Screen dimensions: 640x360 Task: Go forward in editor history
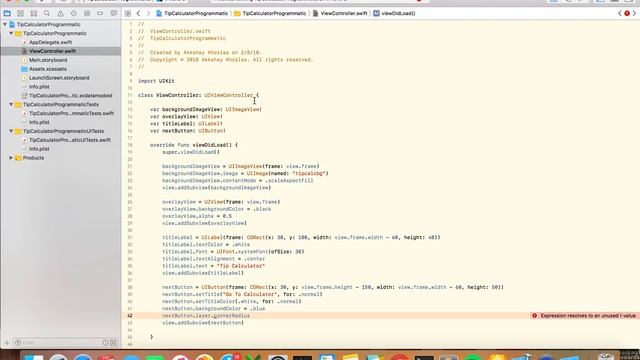(x=148, y=13)
